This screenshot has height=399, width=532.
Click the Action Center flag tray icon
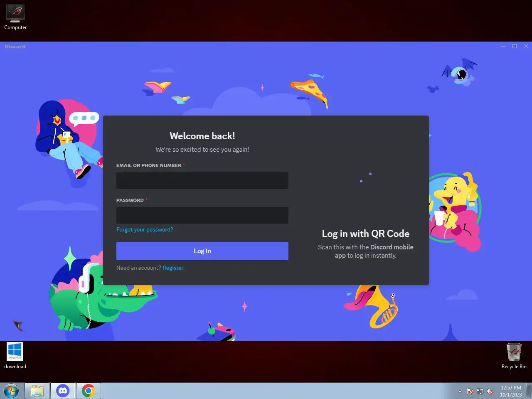[x=470, y=391]
